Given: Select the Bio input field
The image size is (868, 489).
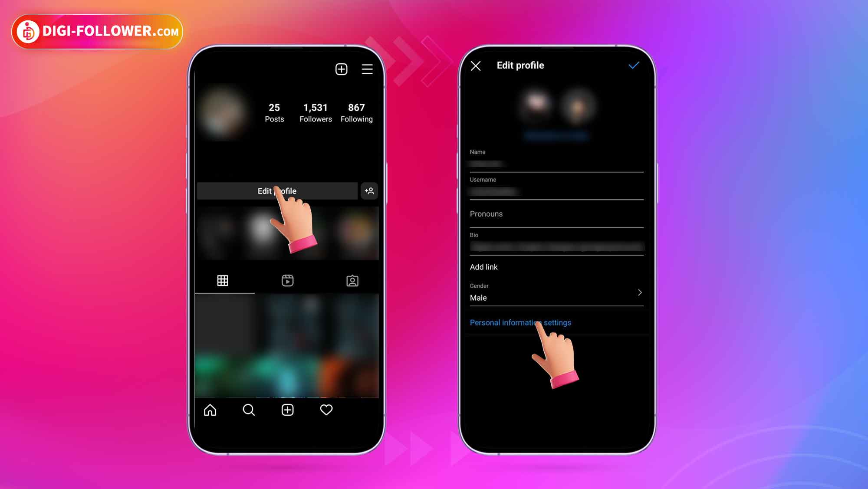Looking at the screenshot, I should [x=555, y=246].
